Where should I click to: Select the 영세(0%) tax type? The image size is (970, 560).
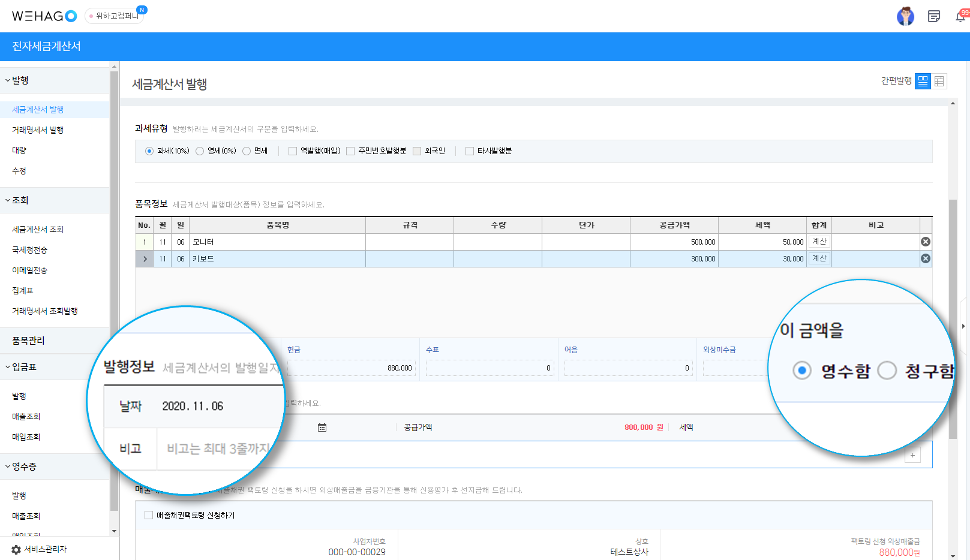pos(216,151)
